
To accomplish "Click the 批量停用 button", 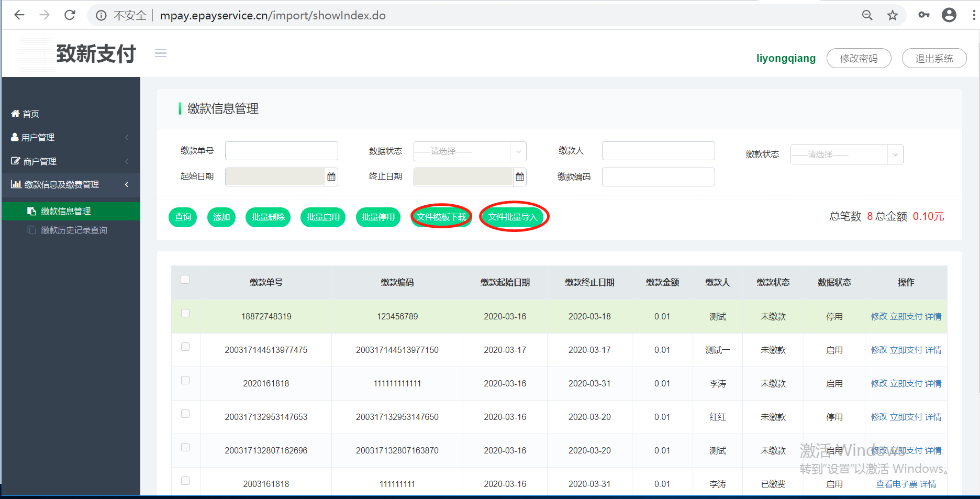I will coord(378,217).
